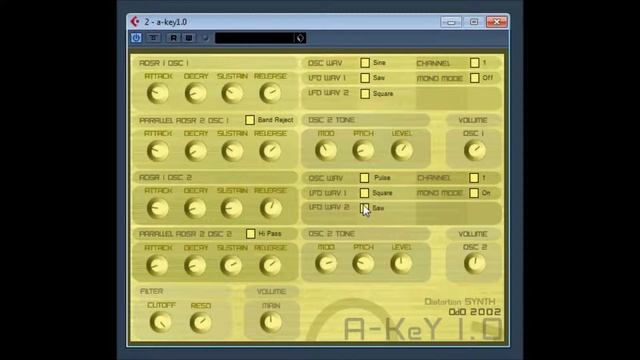
Task: Click ADSR 1 OSC 1 Release knob
Action: coord(270,93)
